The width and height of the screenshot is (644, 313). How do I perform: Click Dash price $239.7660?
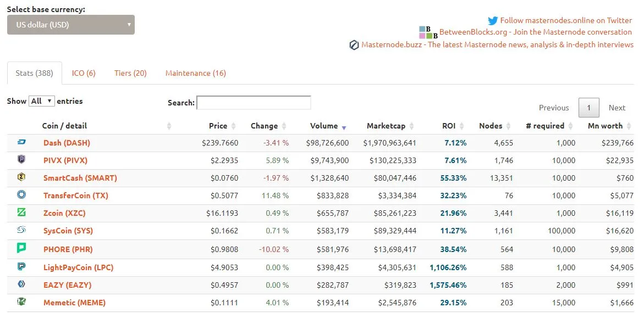[x=220, y=143]
